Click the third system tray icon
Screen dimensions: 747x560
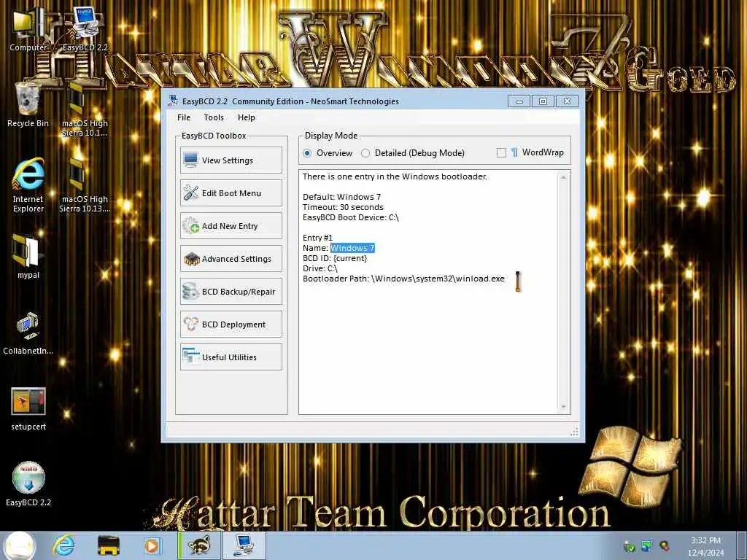[664, 545]
